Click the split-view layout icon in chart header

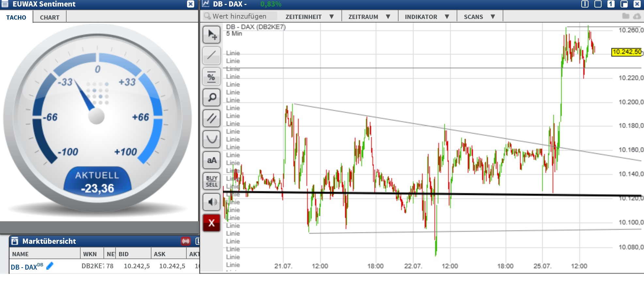(585, 4)
